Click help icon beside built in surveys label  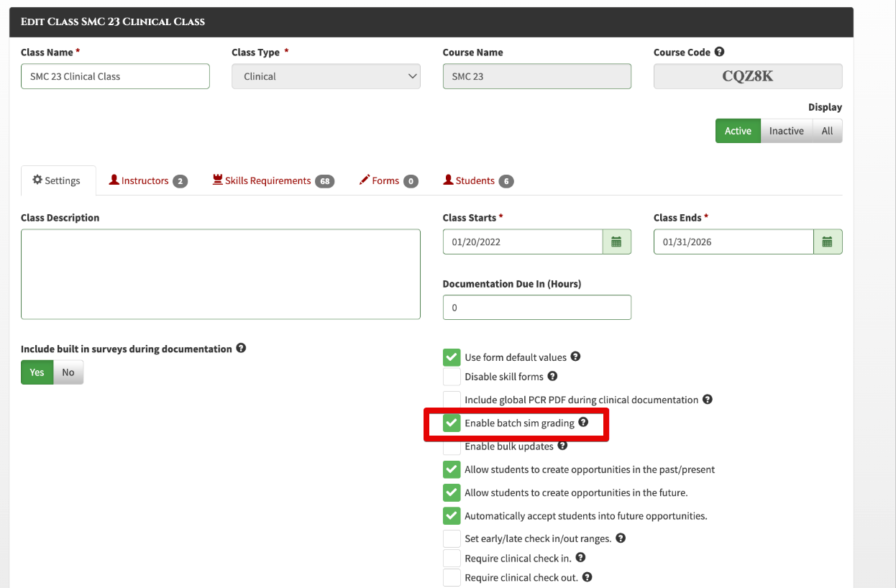pyautogui.click(x=241, y=348)
